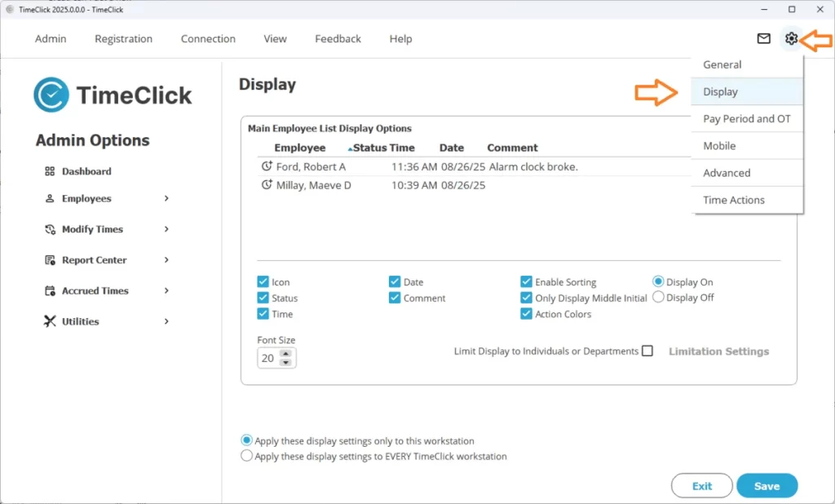Expand the Utilities chevron arrow

[166, 321]
